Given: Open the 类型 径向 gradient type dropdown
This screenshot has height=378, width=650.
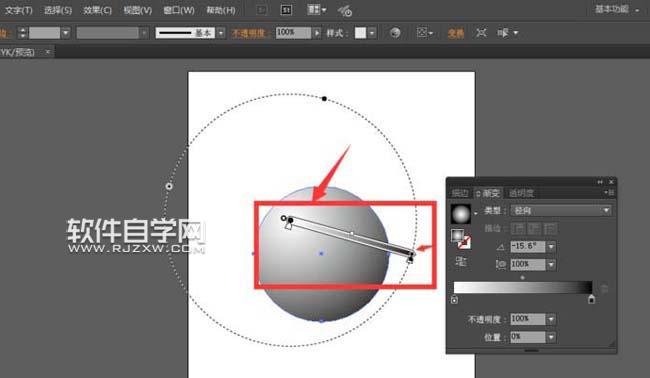Looking at the screenshot, I should [x=561, y=211].
